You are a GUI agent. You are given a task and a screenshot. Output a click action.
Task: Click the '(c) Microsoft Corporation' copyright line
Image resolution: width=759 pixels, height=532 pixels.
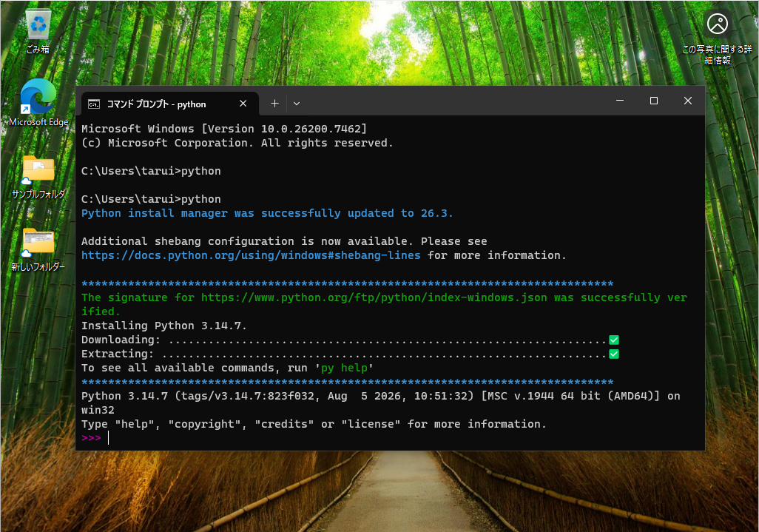click(237, 143)
